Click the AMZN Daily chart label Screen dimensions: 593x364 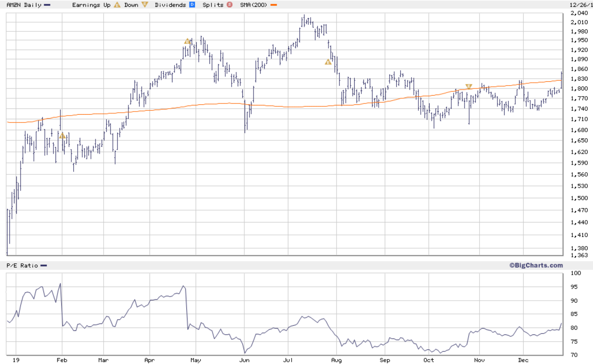tap(24, 5)
